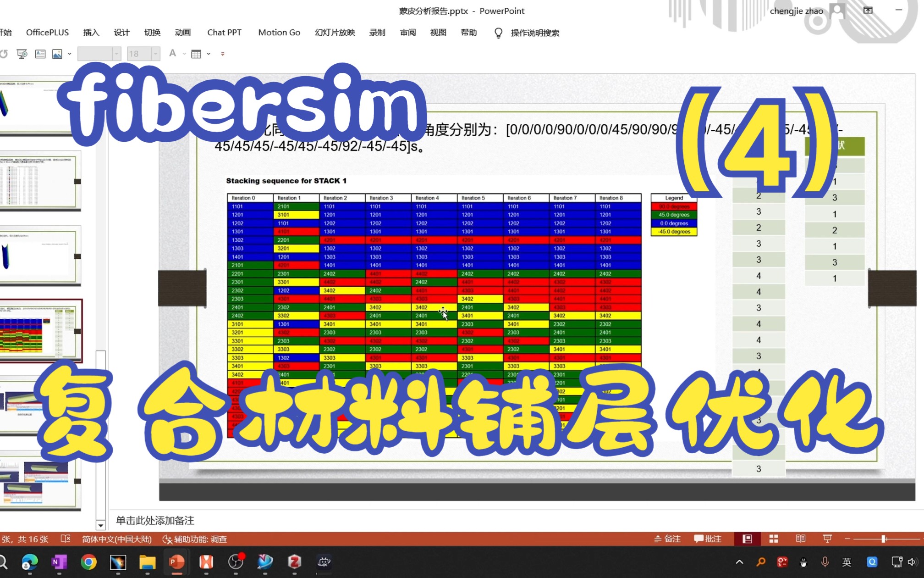Viewport: 924px width, 578px height.
Task: Insert a text box from quick toolbar
Action: 40,54
